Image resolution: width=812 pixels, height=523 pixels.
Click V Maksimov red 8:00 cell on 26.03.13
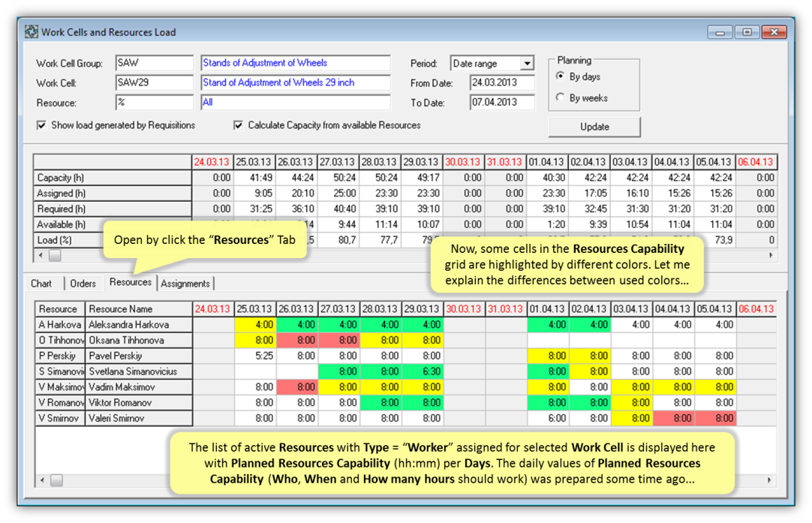coord(296,387)
